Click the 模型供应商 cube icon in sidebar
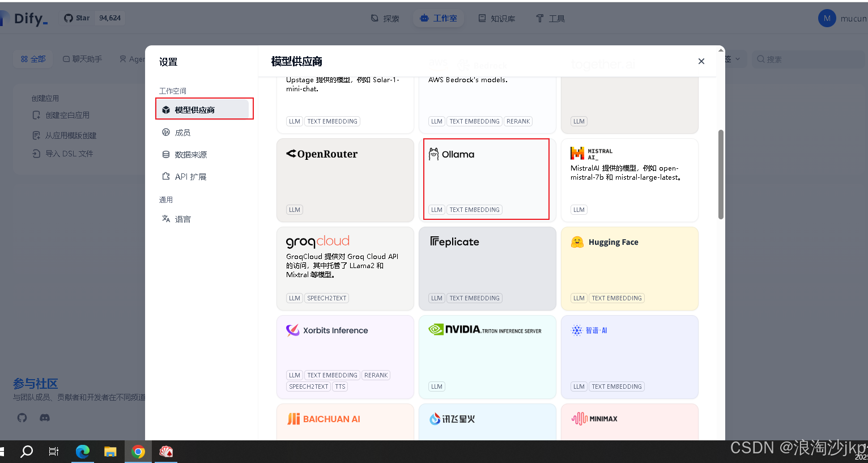The height and width of the screenshot is (463, 868). 166,110
